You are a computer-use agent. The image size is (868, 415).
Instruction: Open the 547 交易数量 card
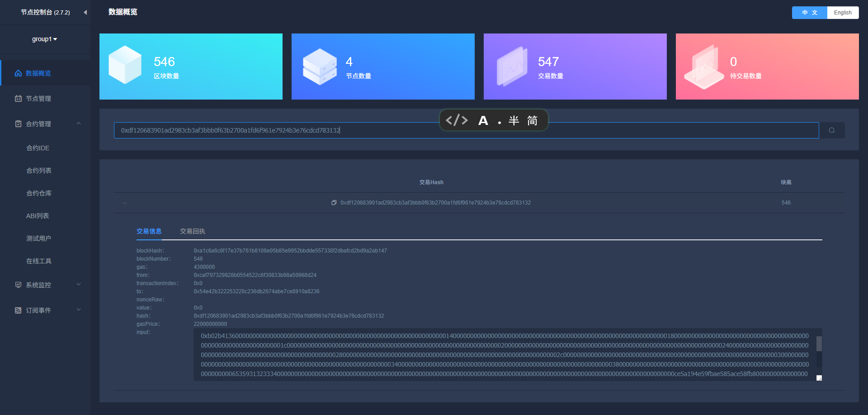(575, 67)
